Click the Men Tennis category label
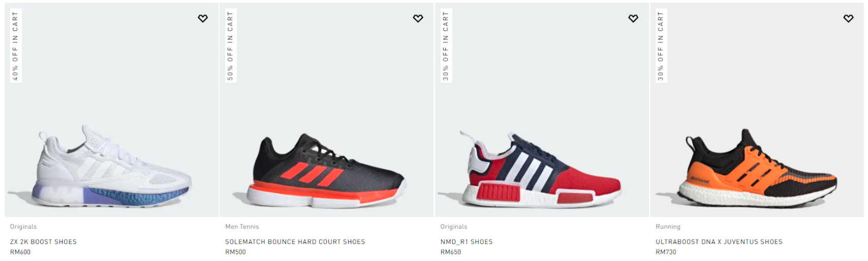The image size is (868, 261). [x=242, y=226]
